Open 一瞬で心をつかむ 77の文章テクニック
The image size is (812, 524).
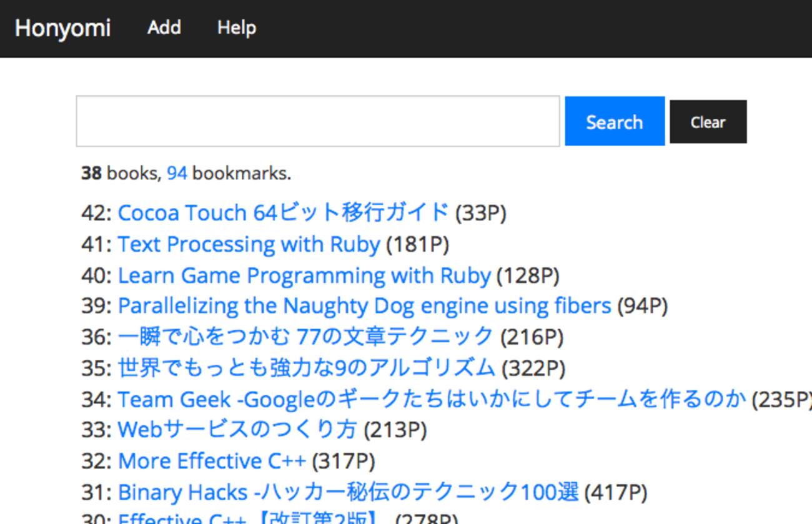point(305,337)
